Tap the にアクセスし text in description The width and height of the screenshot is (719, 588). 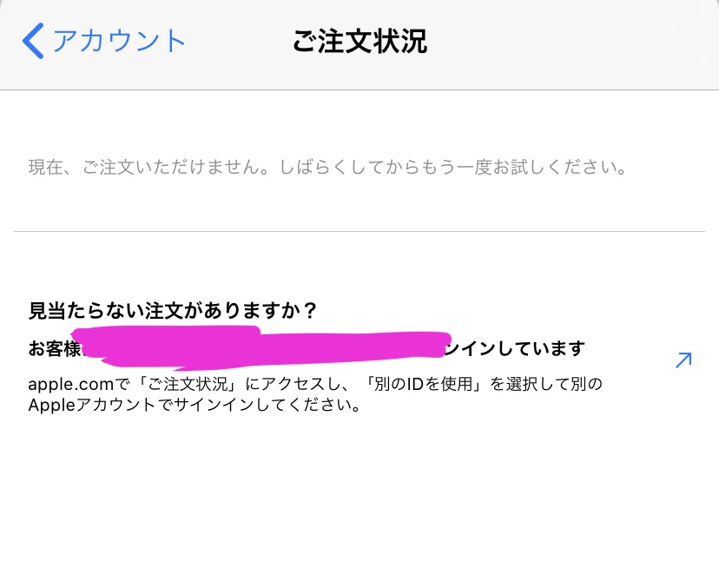294,383
